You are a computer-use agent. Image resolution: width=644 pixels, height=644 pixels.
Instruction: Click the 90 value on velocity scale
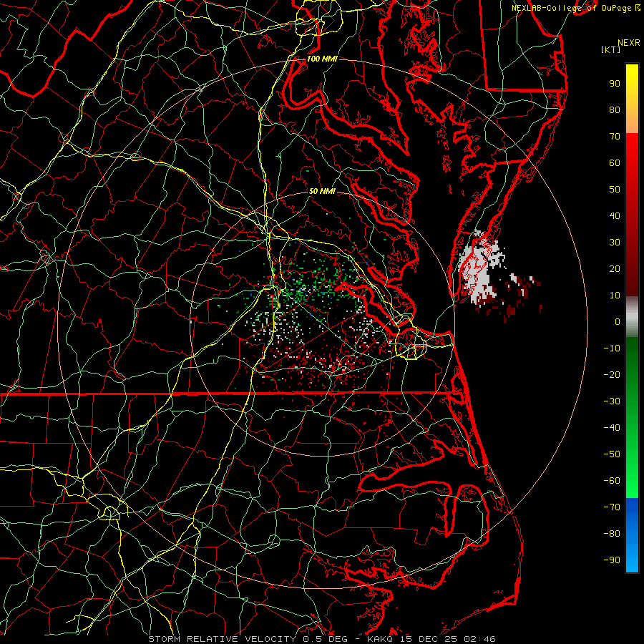615,84
